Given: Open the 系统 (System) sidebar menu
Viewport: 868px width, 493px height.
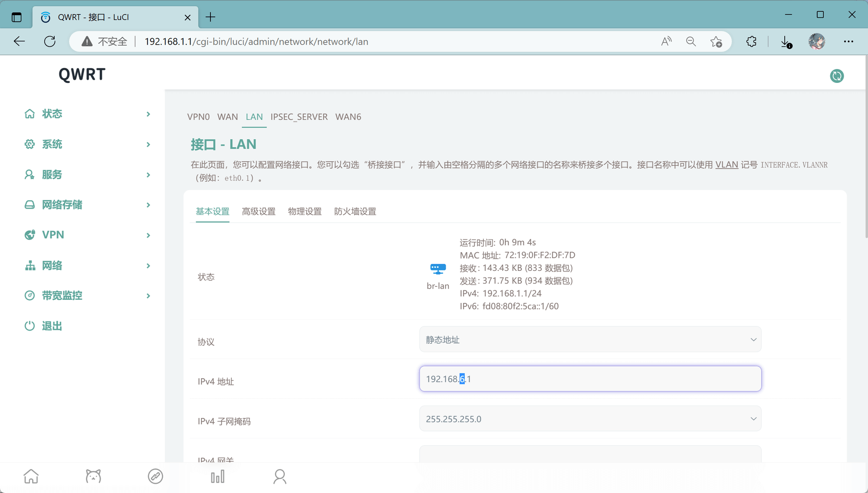Looking at the screenshot, I should tap(52, 144).
